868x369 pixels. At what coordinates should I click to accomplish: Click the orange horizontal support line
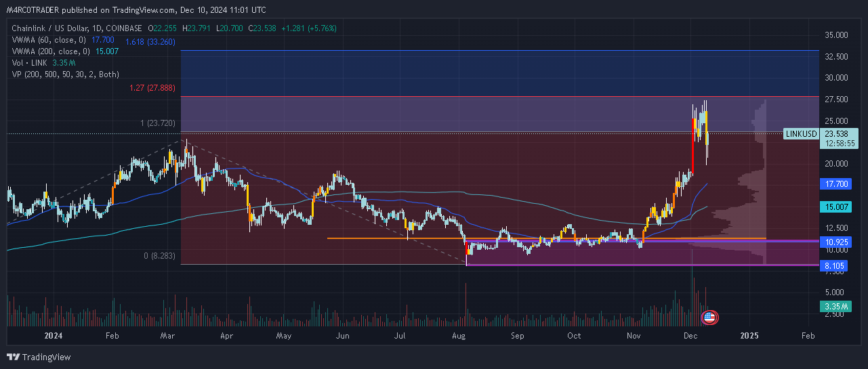tap(546, 238)
